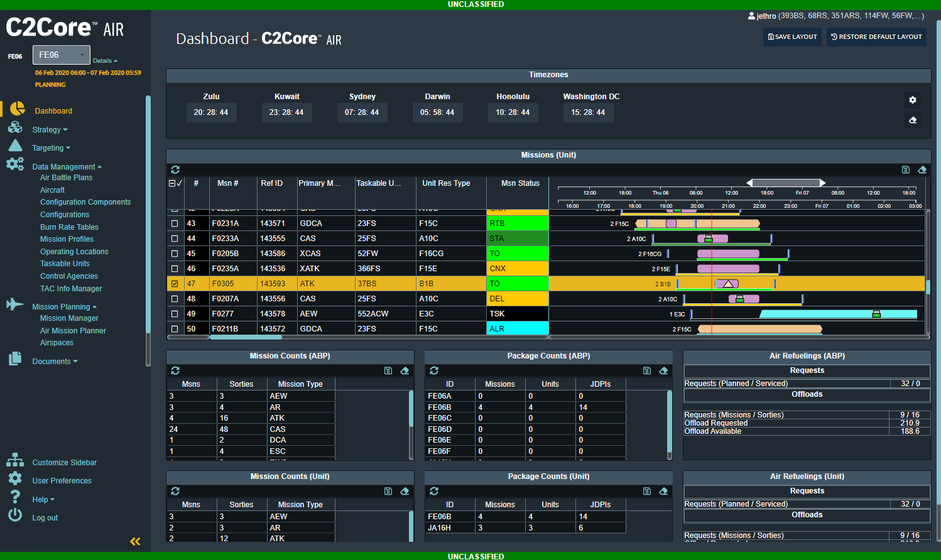
Task: Select Taskable Units under Data Management
Action: tap(65, 263)
